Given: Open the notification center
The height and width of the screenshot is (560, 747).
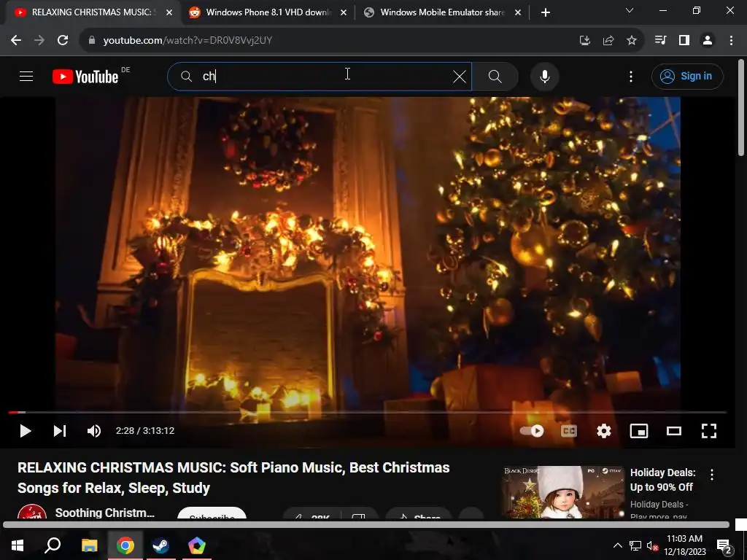Looking at the screenshot, I should 724,545.
